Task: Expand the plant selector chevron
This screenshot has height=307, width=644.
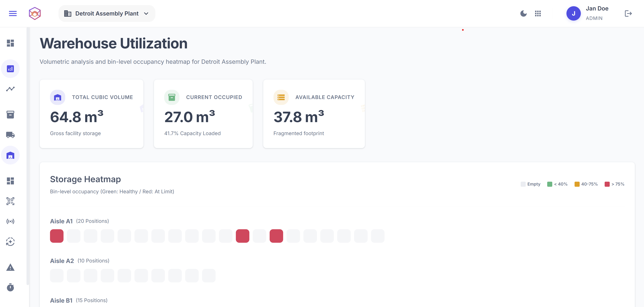Action: coord(146,13)
